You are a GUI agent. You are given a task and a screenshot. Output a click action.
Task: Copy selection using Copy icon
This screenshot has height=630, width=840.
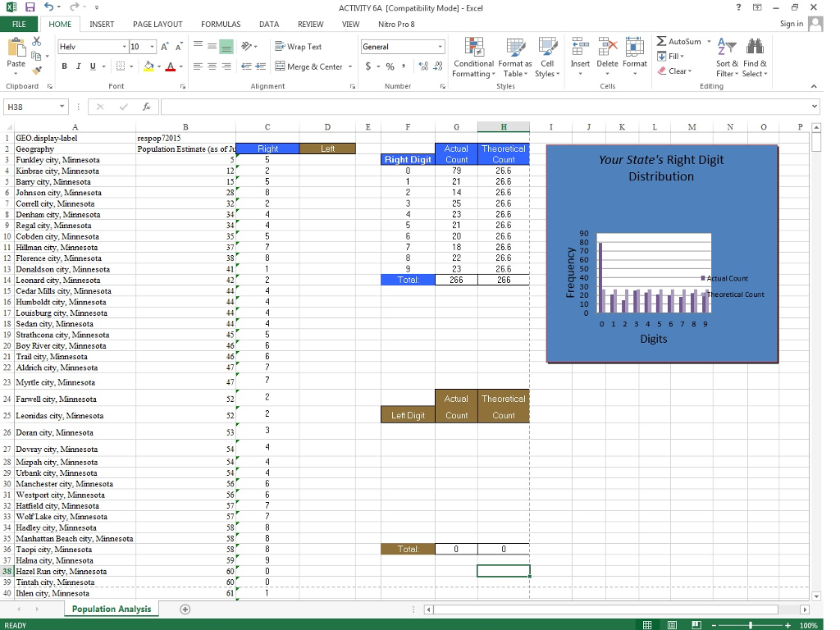coord(36,56)
